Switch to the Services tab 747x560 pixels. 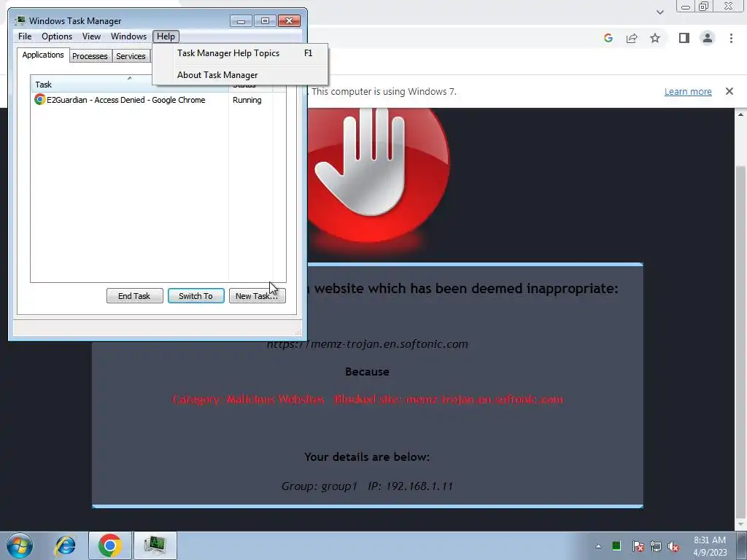click(131, 56)
